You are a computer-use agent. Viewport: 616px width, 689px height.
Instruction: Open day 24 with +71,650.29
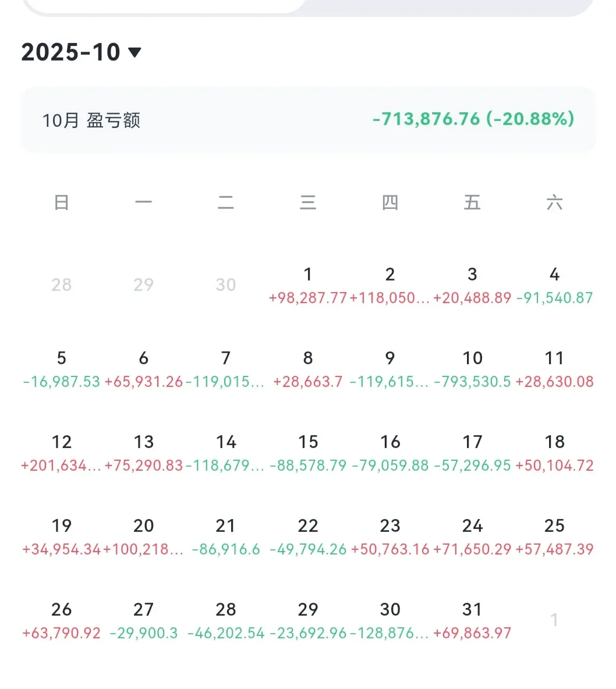[472, 536]
